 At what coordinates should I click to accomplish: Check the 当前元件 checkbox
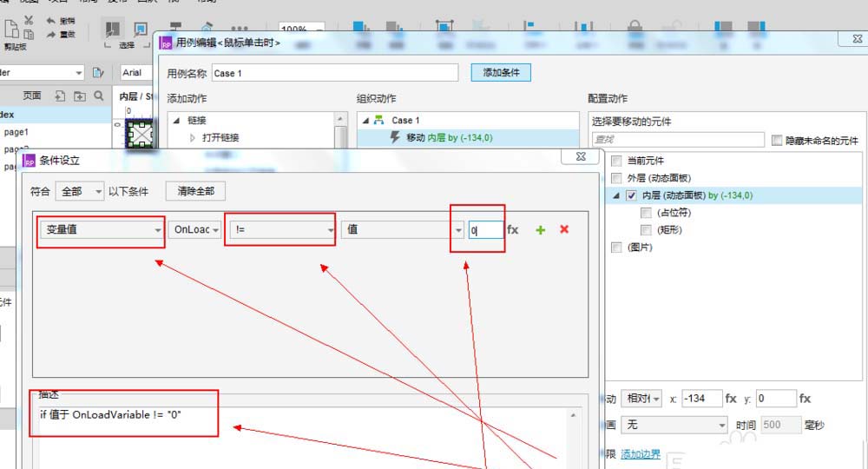click(616, 161)
